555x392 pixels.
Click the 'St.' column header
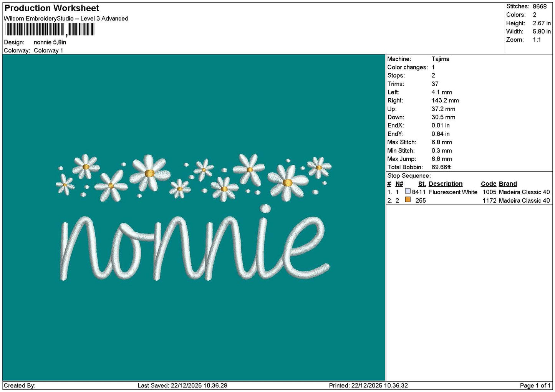(x=422, y=184)
